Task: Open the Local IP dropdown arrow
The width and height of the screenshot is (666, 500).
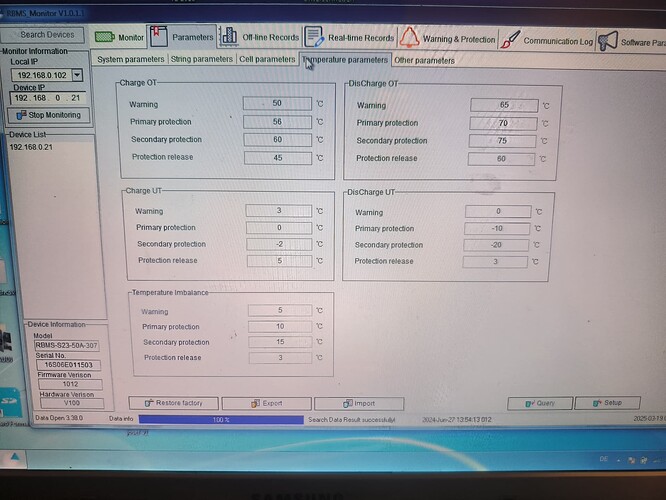Action: (x=77, y=75)
